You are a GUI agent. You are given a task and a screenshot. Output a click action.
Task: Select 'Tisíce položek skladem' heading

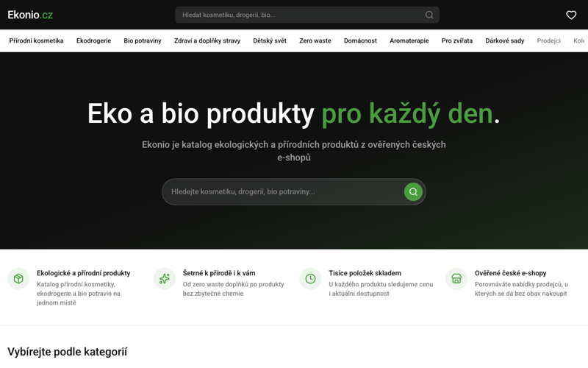pos(365,273)
